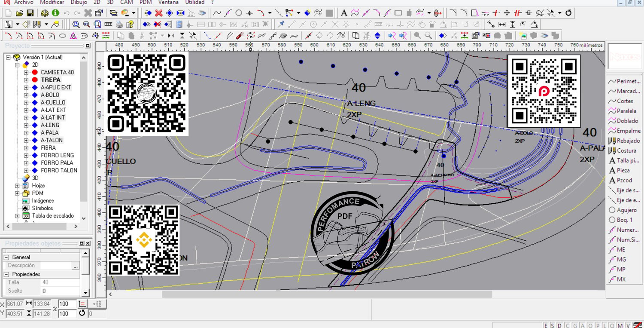
Task: Select the A-CUELLO piece in the tree
Action: point(53,102)
